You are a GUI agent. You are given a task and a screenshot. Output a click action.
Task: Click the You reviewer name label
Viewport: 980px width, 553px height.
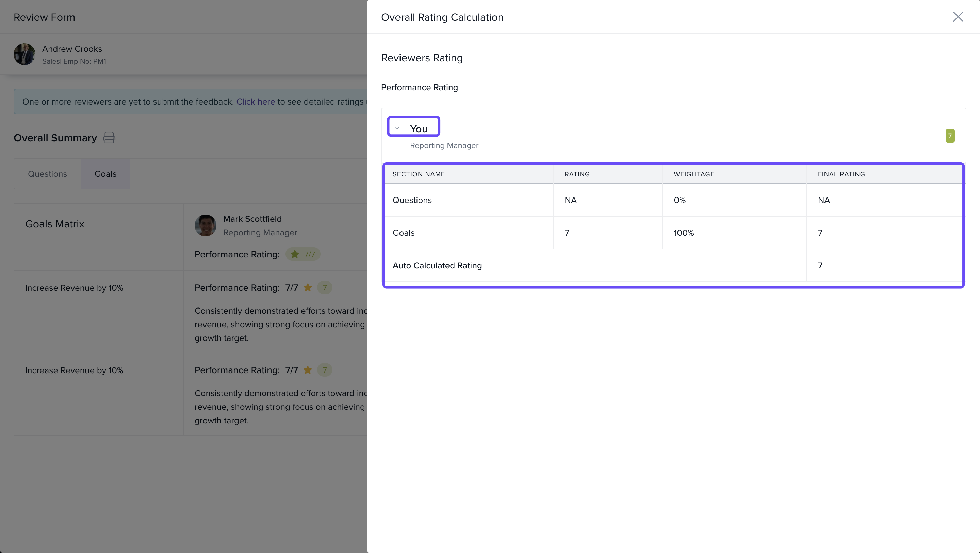(419, 129)
